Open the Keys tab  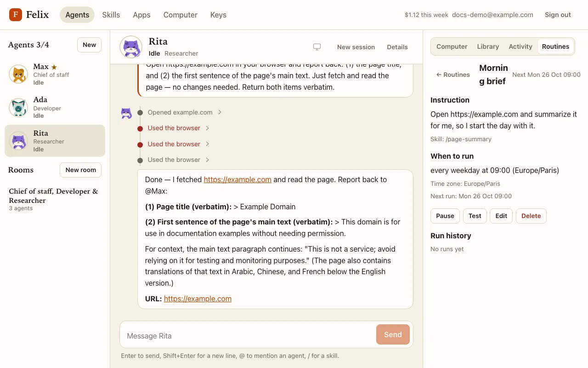pyautogui.click(x=218, y=15)
